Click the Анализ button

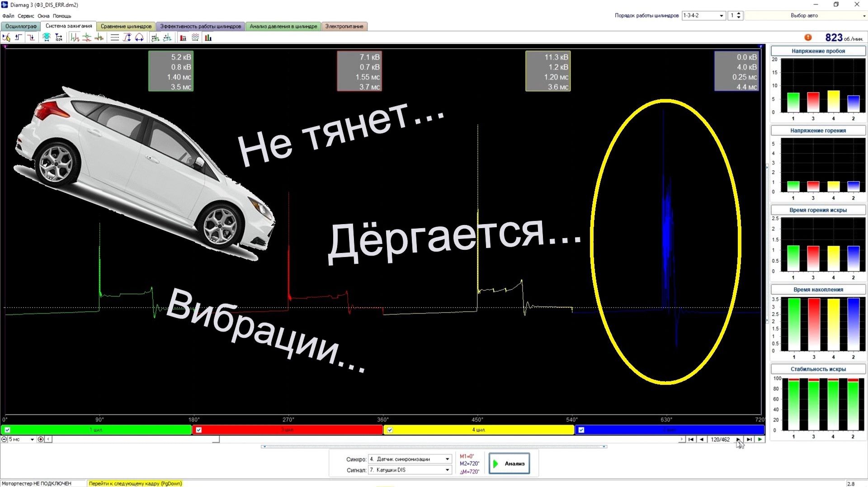[x=509, y=464]
